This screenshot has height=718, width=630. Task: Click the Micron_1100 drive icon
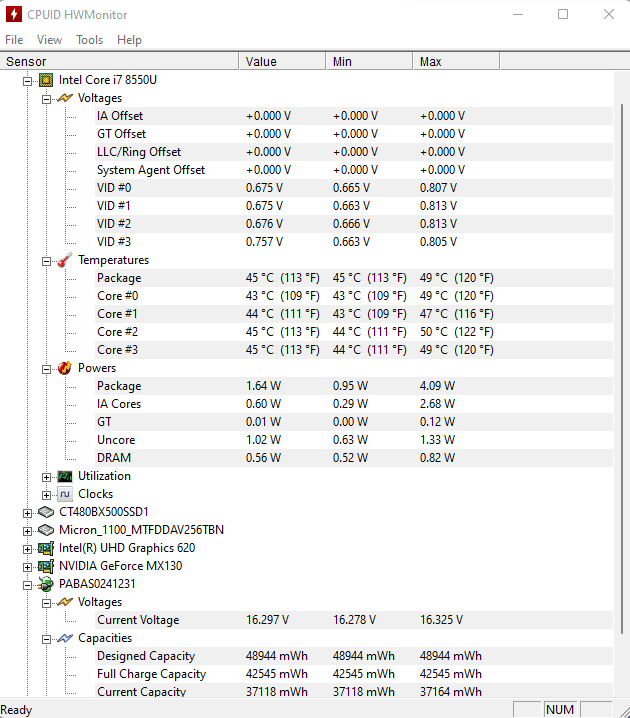tap(46, 530)
